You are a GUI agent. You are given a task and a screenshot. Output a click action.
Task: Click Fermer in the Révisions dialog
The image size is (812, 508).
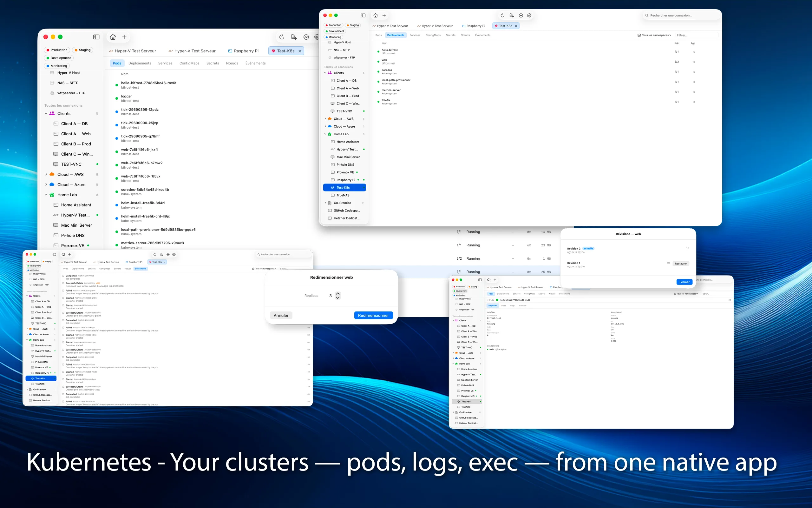coord(684,282)
